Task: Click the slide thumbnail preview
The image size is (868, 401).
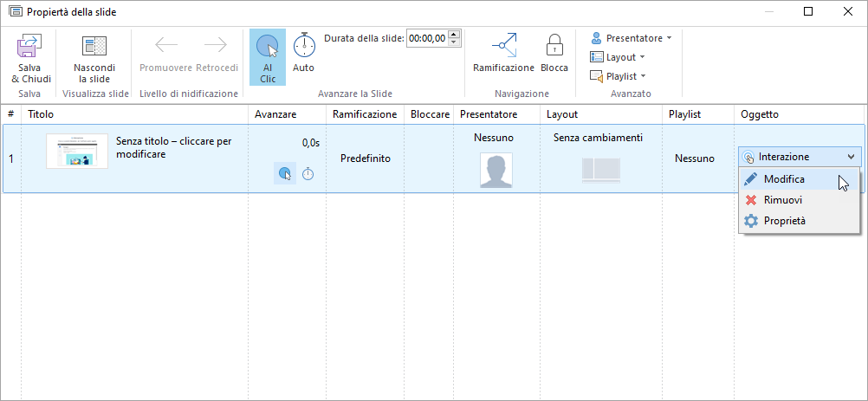Action: 77,151
